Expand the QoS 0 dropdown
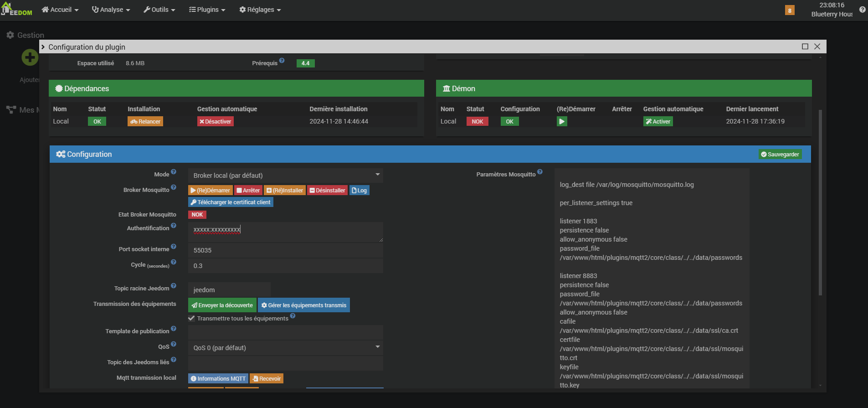868x408 pixels. pyautogui.click(x=285, y=348)
